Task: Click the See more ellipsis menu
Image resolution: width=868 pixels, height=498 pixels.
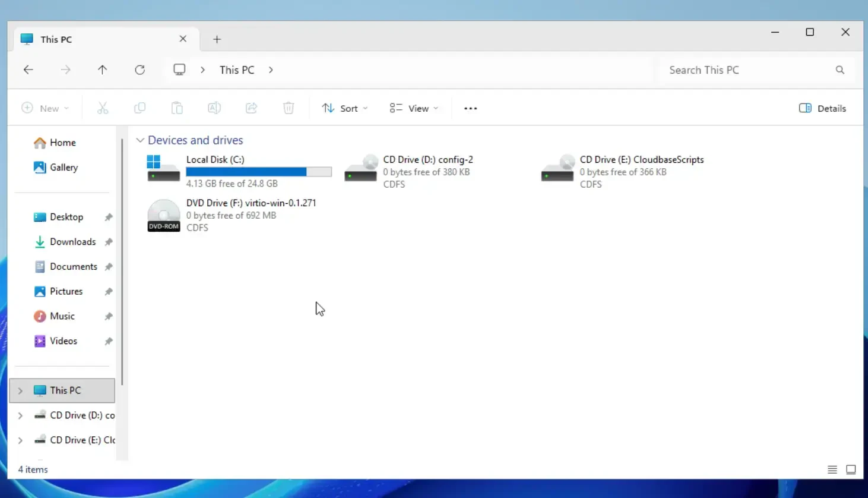Action: click(470, 108)
